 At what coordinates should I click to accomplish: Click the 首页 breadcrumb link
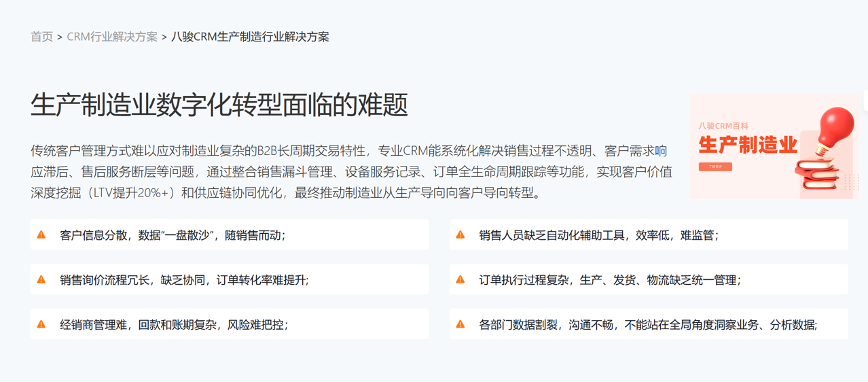pos(41,37)
